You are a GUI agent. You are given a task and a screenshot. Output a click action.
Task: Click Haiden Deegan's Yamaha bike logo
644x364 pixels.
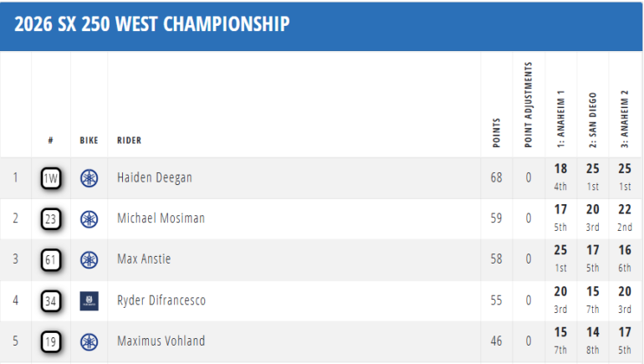click(89, 177)
